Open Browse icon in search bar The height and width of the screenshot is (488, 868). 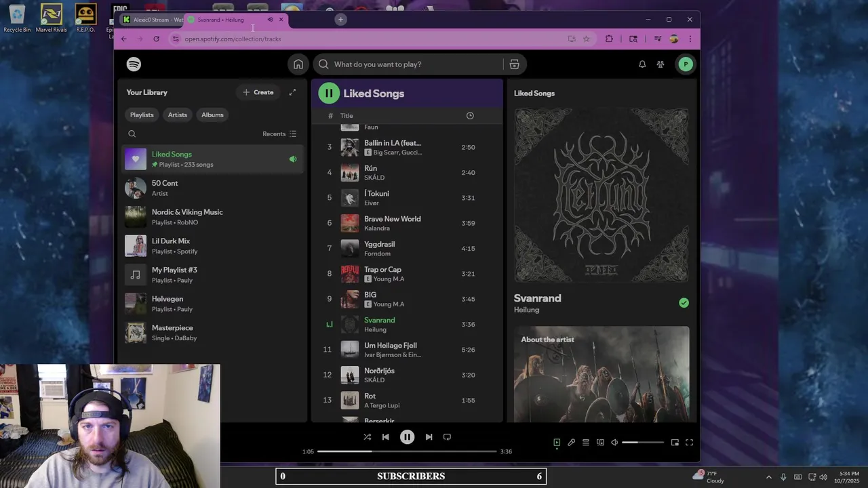click(514, 64)
